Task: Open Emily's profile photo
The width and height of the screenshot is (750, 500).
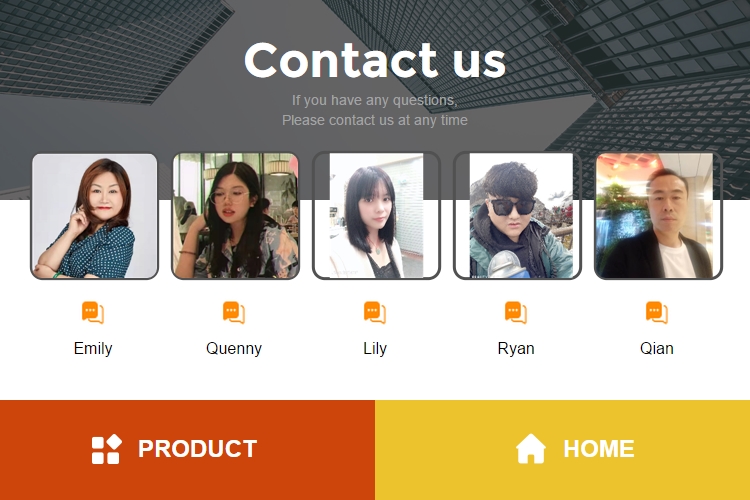Action: click(x=95, y=216)
